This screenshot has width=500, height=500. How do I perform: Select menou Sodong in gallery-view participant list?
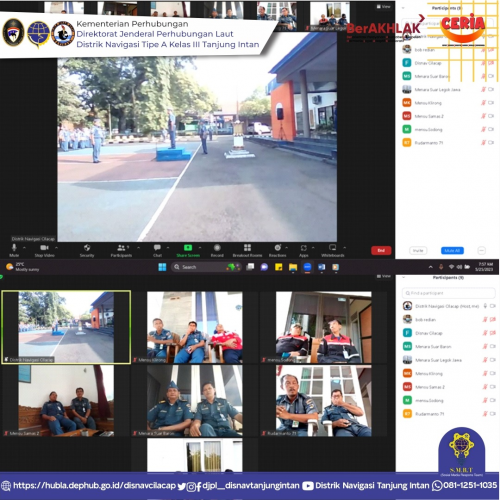[448, 400]
